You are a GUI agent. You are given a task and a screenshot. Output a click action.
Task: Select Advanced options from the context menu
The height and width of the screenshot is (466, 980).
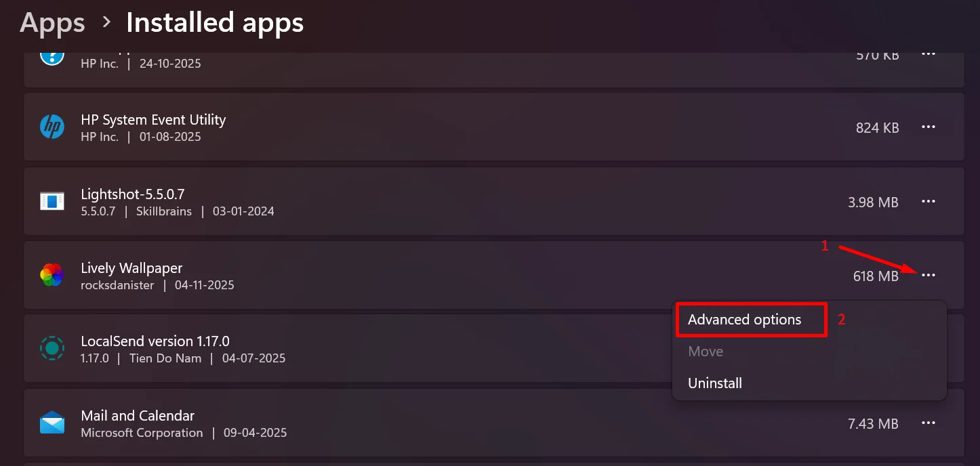pos(746,319)
